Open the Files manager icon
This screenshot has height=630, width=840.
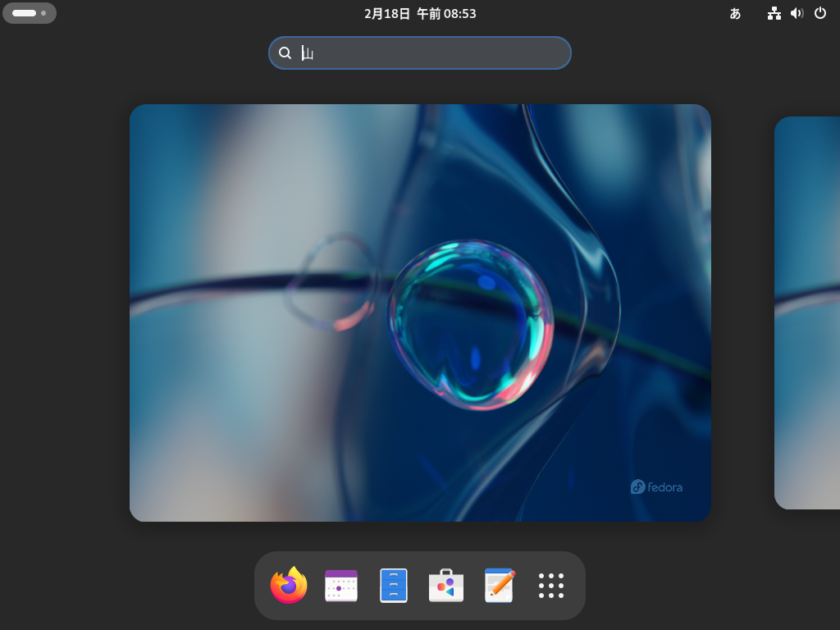(x=394, y=586)
